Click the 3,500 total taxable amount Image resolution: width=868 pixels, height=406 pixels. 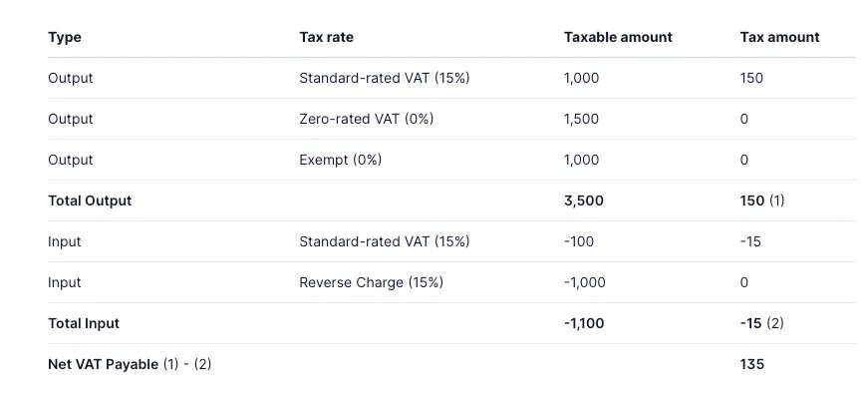point(583,201)
